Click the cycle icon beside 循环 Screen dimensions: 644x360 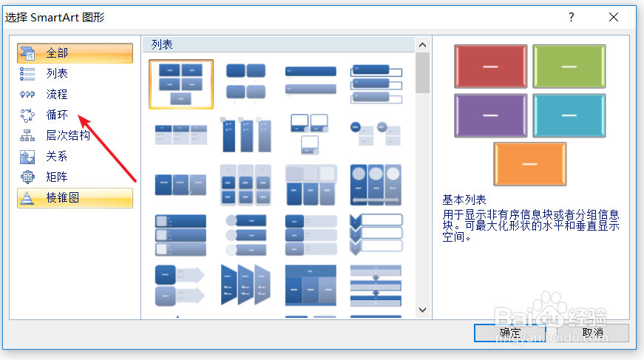pos(27,115)
